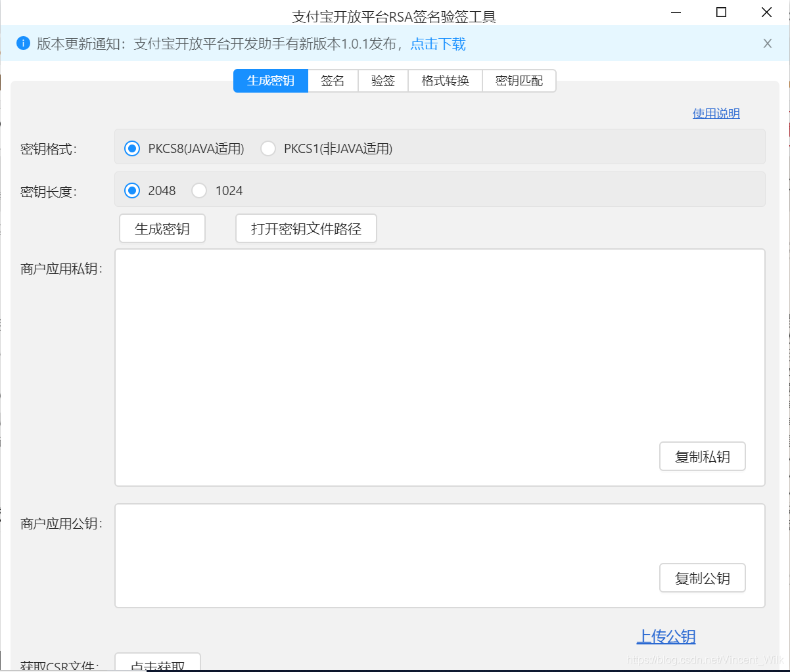Image resolution: width=790 pixels, height=672 pixels.
Task: Open the 上传公钥 link
Action: (666, 637)
